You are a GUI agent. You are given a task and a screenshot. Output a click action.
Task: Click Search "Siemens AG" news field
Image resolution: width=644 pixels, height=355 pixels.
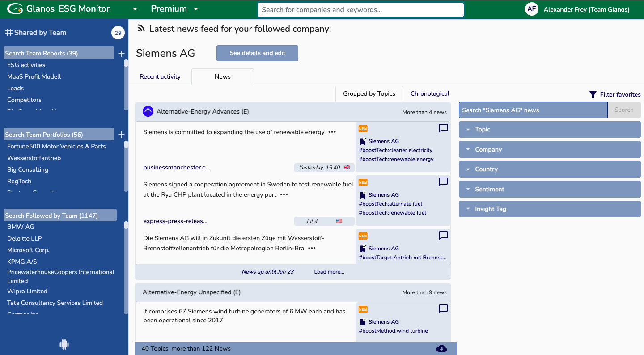(x=533, y=110)
